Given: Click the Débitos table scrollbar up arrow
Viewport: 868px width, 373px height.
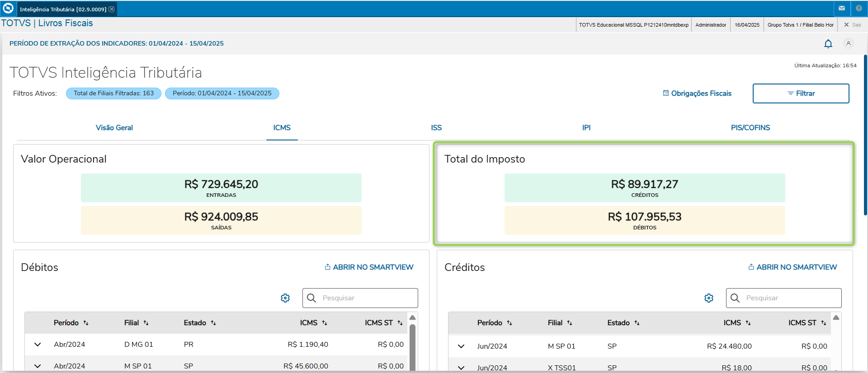Looking at the screenshot, I should [412, 317].
